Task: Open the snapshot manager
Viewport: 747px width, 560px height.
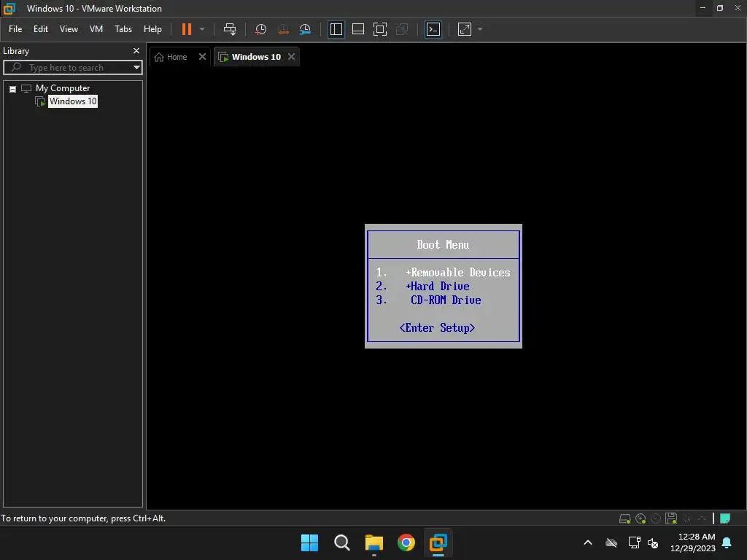Action: (305, 29)
